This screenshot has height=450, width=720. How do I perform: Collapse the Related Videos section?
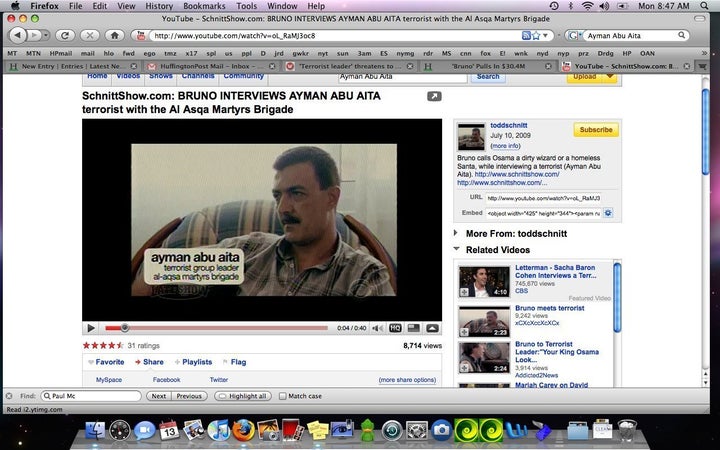point(456,249)
